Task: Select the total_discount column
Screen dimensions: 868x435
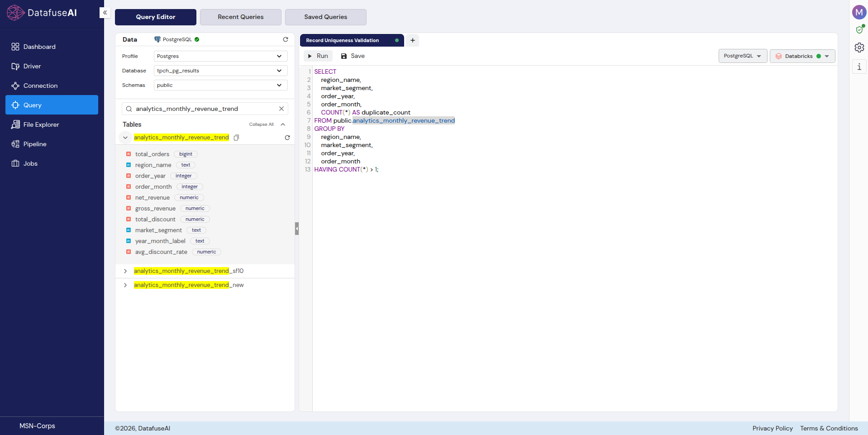Action: pyautogui.click(x=155, y=220)
